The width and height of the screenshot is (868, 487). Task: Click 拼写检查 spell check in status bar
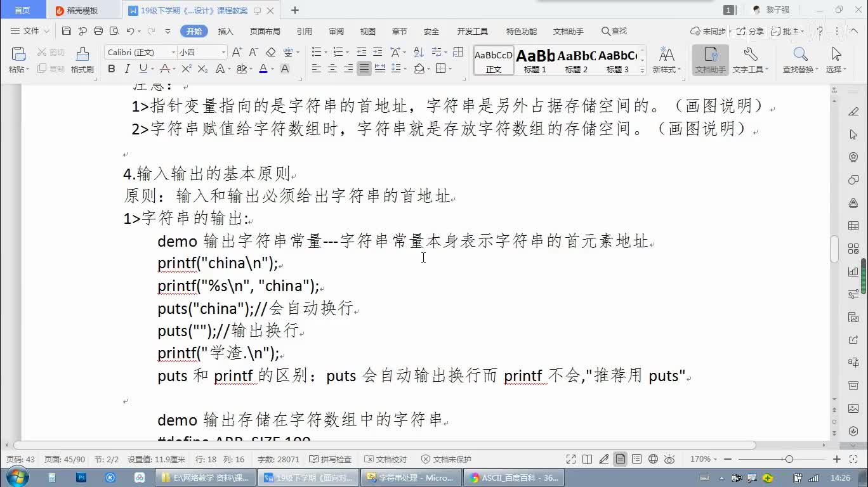tap(330, 459)
